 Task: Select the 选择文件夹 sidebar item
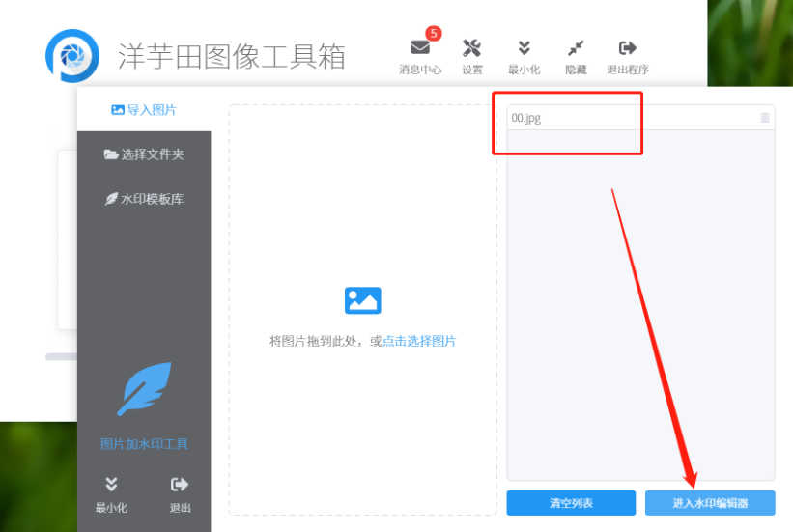144,154
